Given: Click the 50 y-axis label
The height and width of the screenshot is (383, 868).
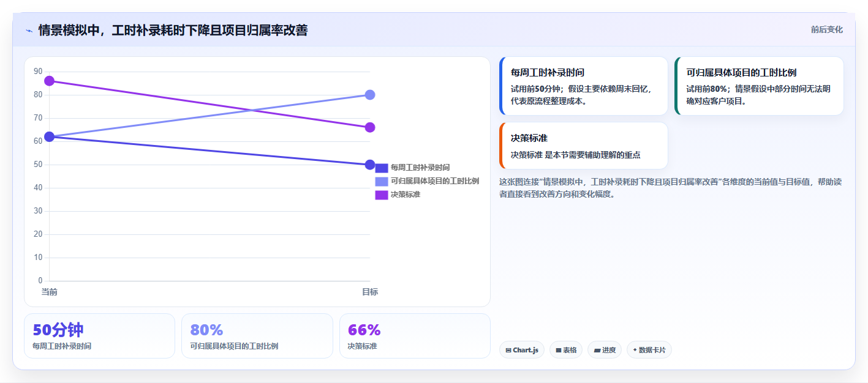Looking at the screenshot, I should click(x=38, y=165).
